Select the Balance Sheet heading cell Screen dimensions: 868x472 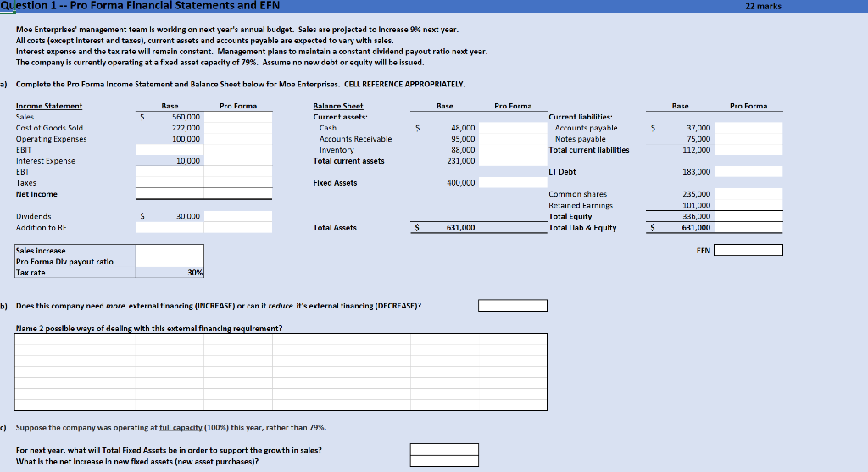pyautogui.click(x=338, y=106)
